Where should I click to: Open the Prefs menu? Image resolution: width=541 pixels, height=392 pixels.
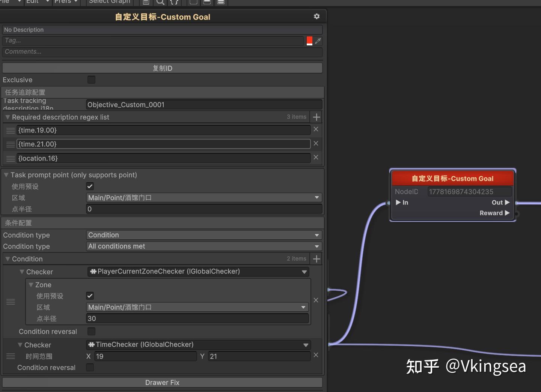(x=66, y=2)
